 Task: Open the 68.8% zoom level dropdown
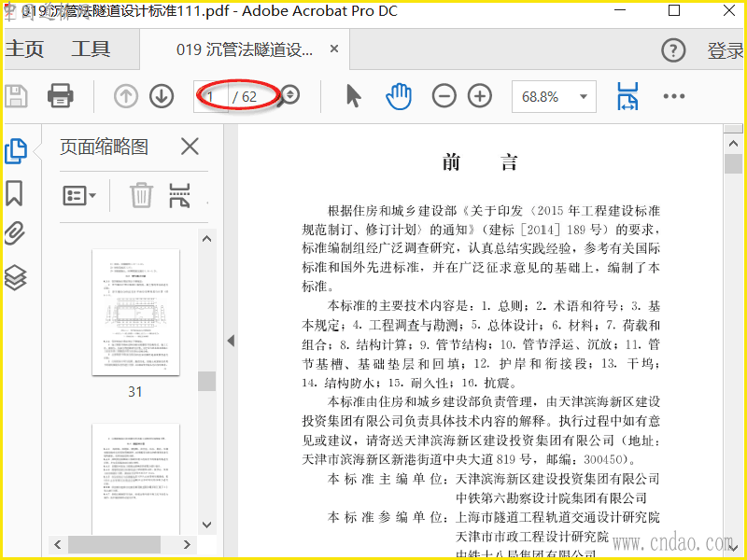[554, 97]
